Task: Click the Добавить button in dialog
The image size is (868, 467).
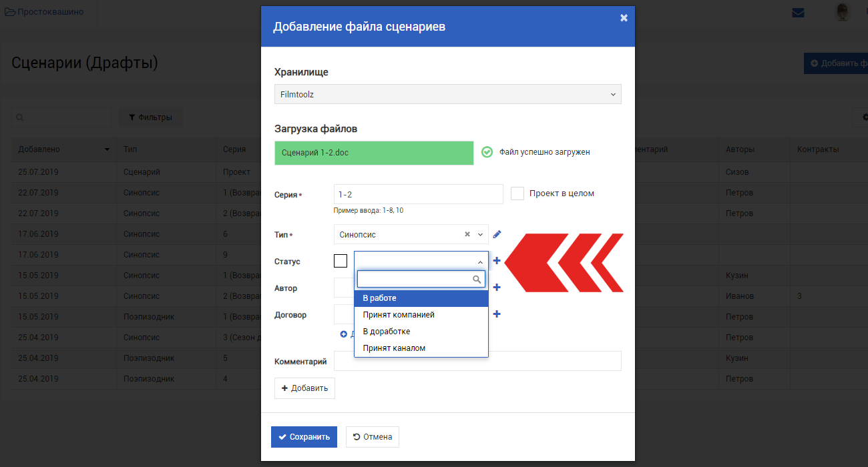Action: tap(304, 388)
